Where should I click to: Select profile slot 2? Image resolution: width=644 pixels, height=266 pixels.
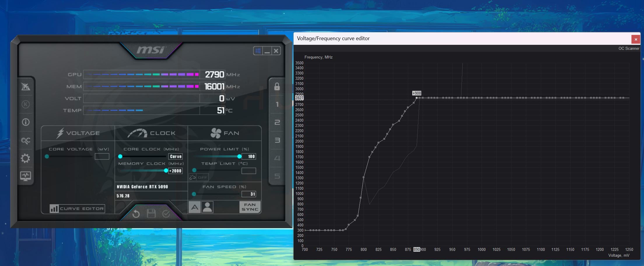tap(277, 122)
